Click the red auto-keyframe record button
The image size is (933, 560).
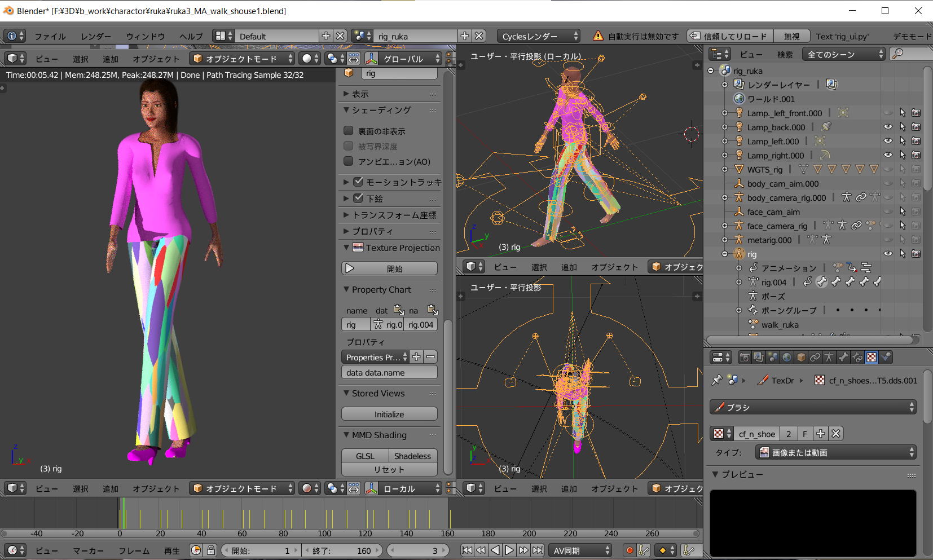pos(630,550)
